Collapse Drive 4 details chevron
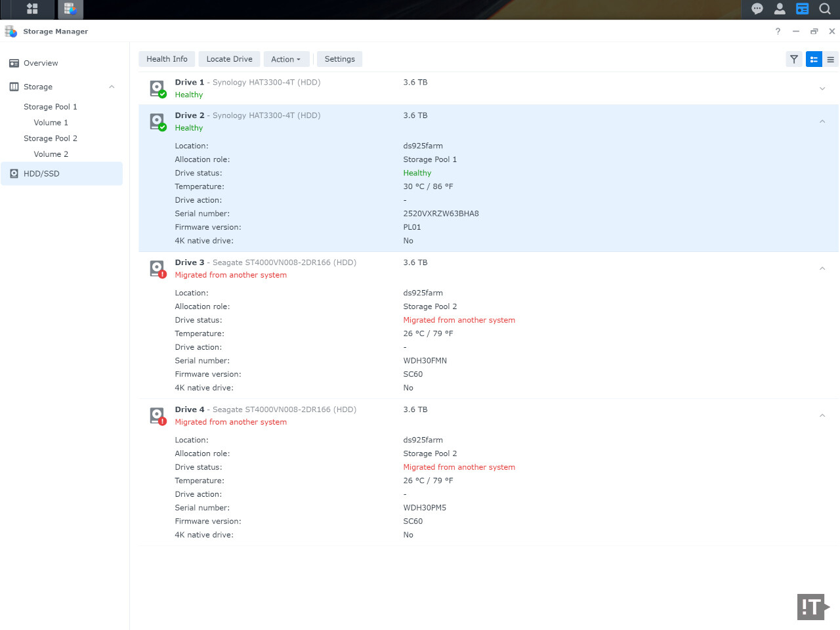840x630 pixels. tap(822, 415)
